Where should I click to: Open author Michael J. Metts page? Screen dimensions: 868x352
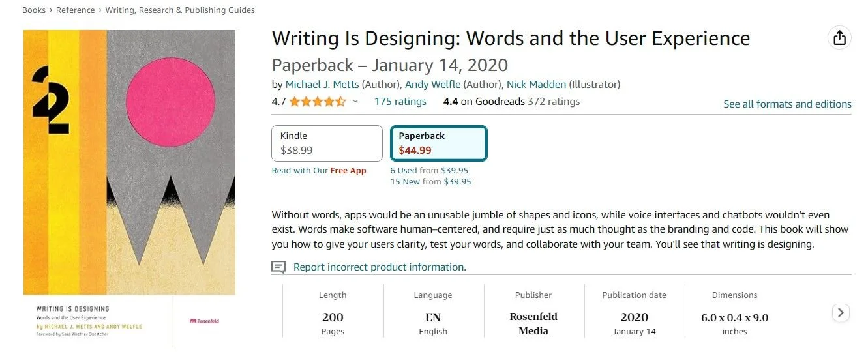click(322, 85)
